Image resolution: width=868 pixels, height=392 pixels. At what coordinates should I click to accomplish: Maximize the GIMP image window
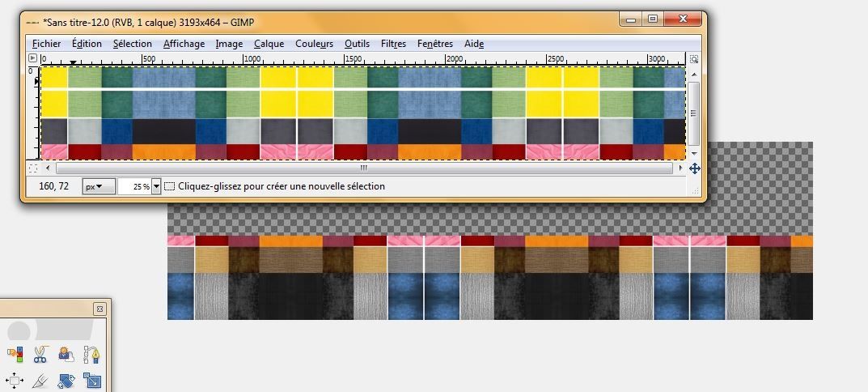coord(653,19)
